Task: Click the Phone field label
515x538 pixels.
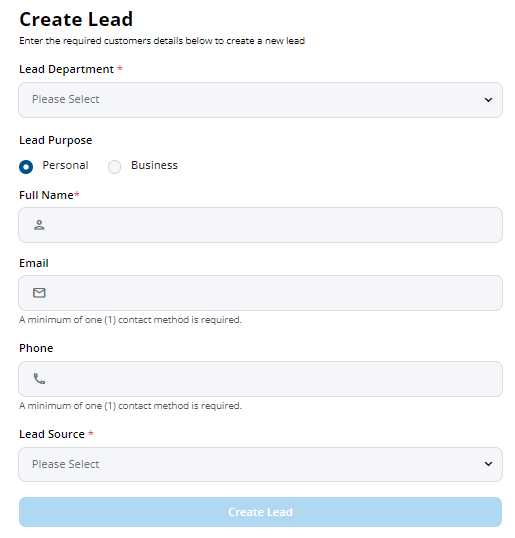Action: 36,348
